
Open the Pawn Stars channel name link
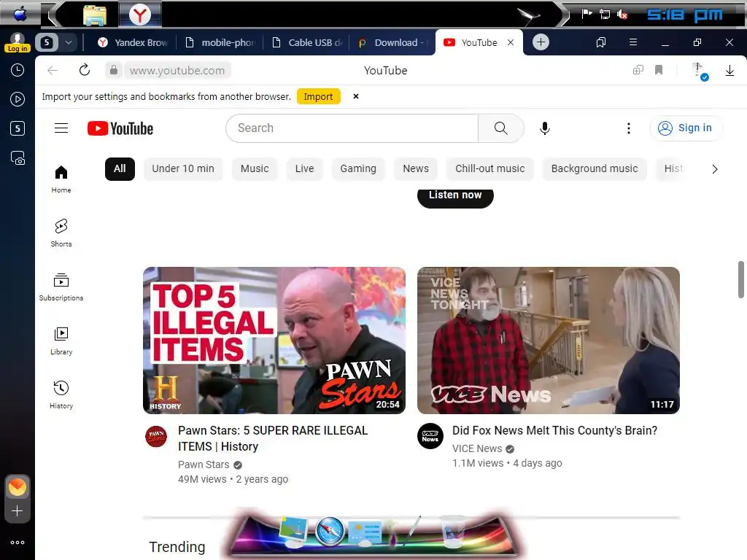coord(204,464)
